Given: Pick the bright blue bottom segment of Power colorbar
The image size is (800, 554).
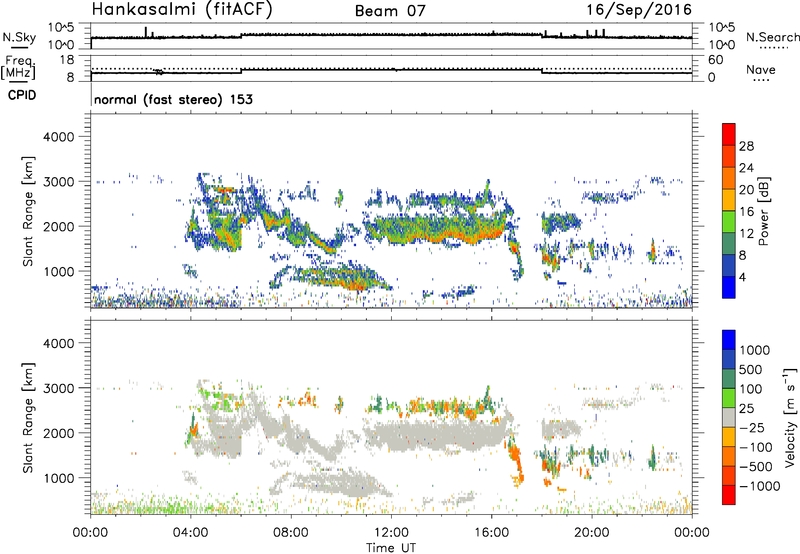Looking at the screenshot, I should click(729, 288).
